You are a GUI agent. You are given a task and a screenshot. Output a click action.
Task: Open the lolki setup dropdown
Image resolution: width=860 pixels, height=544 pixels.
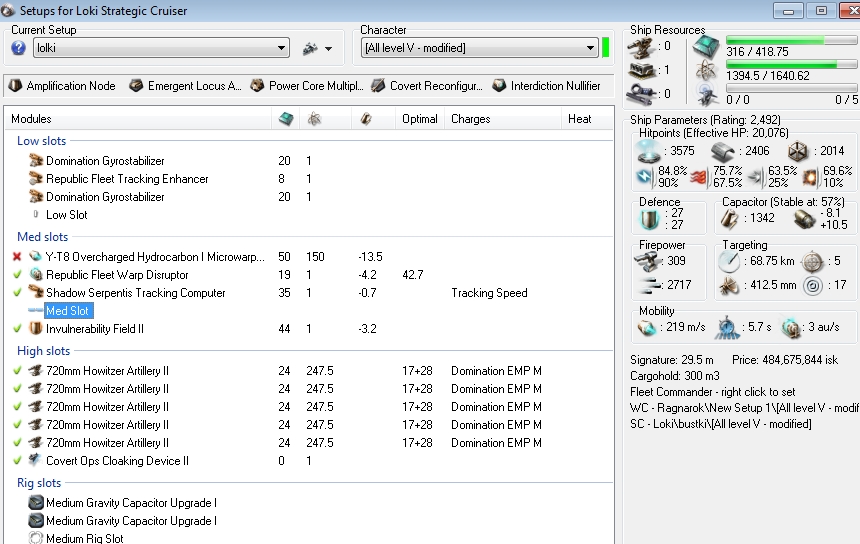pyautogui.click(x=161, y=48)
